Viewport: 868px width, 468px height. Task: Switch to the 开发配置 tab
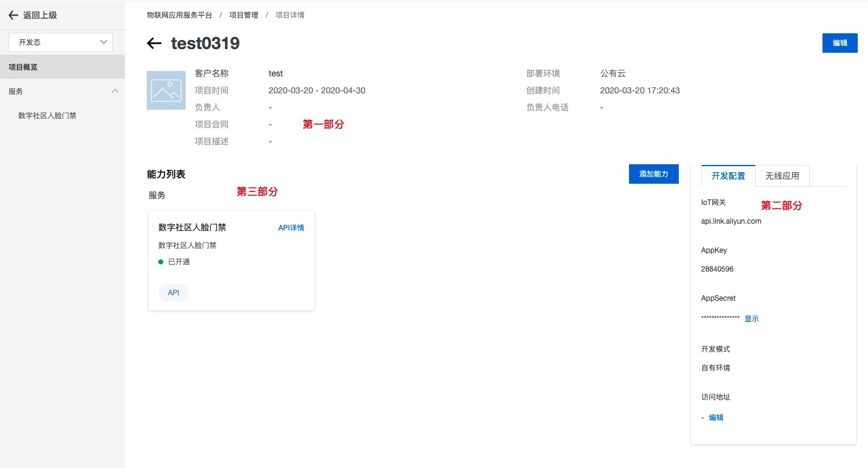point(728,176)
